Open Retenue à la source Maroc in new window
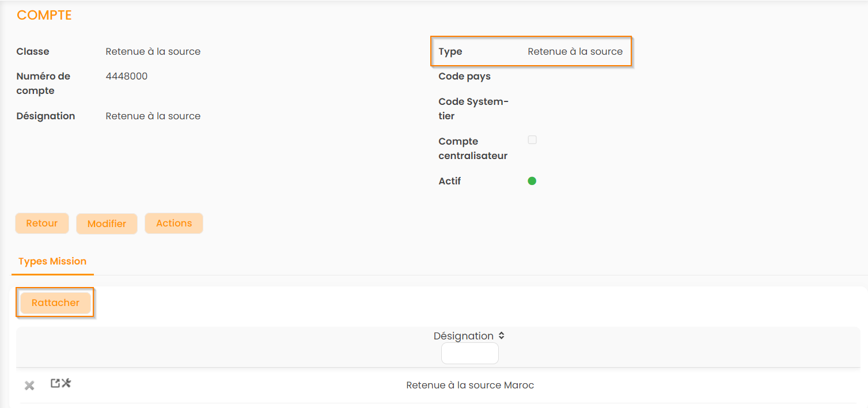 55,383
